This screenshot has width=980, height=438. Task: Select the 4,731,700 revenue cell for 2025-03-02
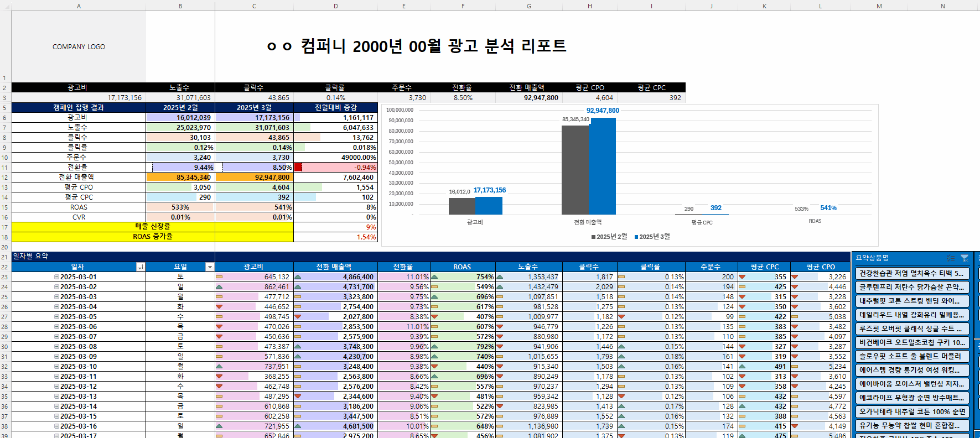tap(335, 287)
